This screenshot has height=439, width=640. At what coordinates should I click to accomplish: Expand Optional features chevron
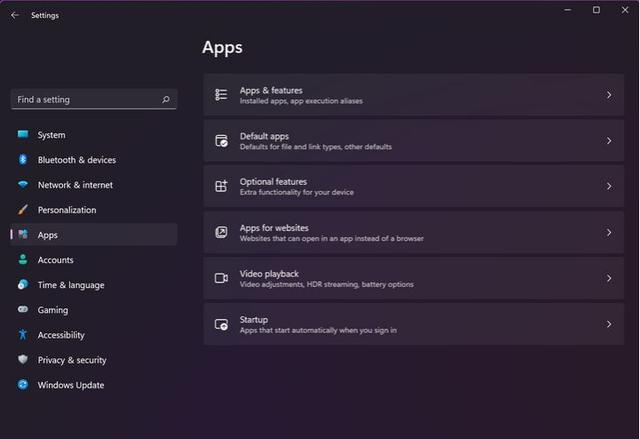click(x=609, y=186)
